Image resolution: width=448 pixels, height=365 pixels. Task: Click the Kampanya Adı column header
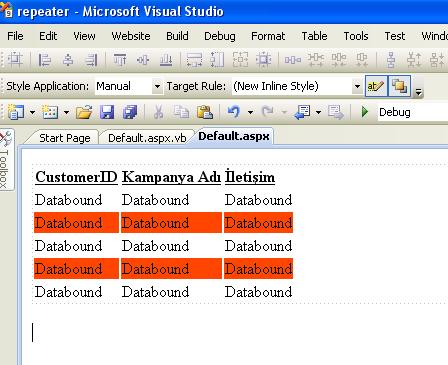pos(171,177)
